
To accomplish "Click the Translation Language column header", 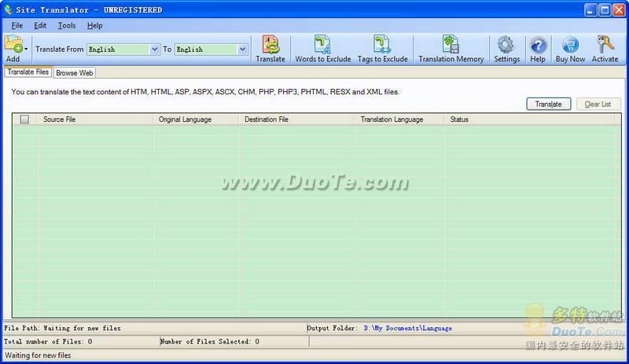I will 399,119.
